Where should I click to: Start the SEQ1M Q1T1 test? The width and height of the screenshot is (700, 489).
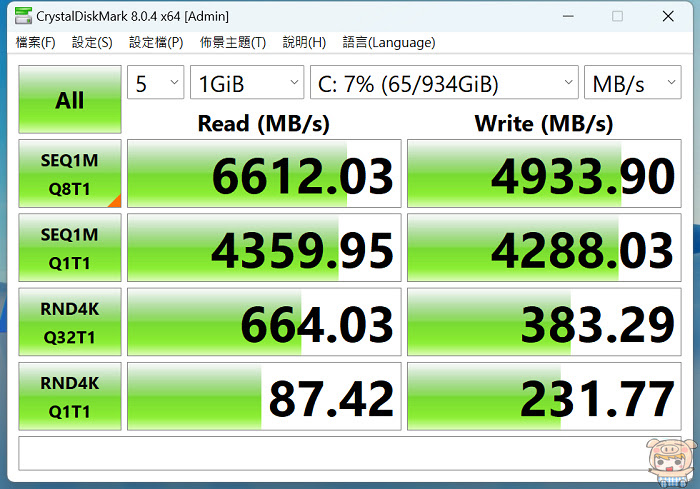pyautogui.click(x=70, y=247)
